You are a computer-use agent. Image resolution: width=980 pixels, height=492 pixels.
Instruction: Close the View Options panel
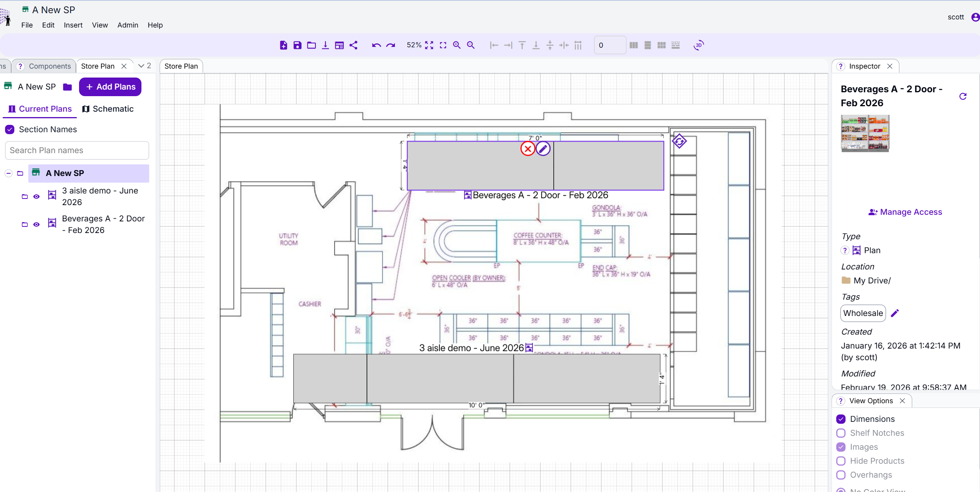pyautogui.click(x=902, y=401)
